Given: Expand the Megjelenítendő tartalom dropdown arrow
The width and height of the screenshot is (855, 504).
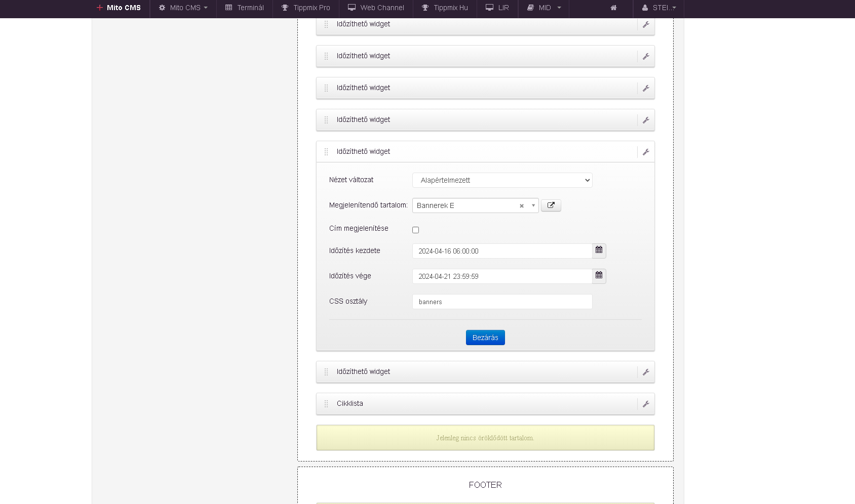Looking at the screenshot, I should click(533, 205).
